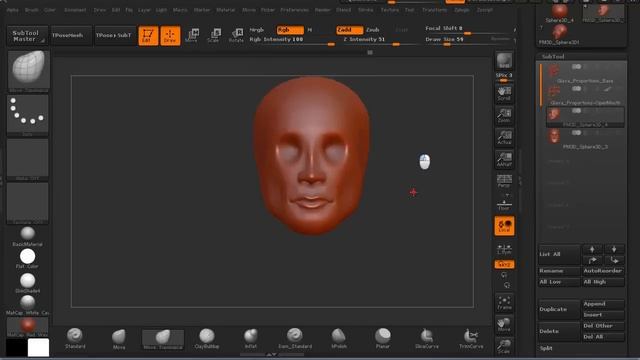Toggle Edit mode button
Screen dimensions: 640x360
[x=148, y=36]
